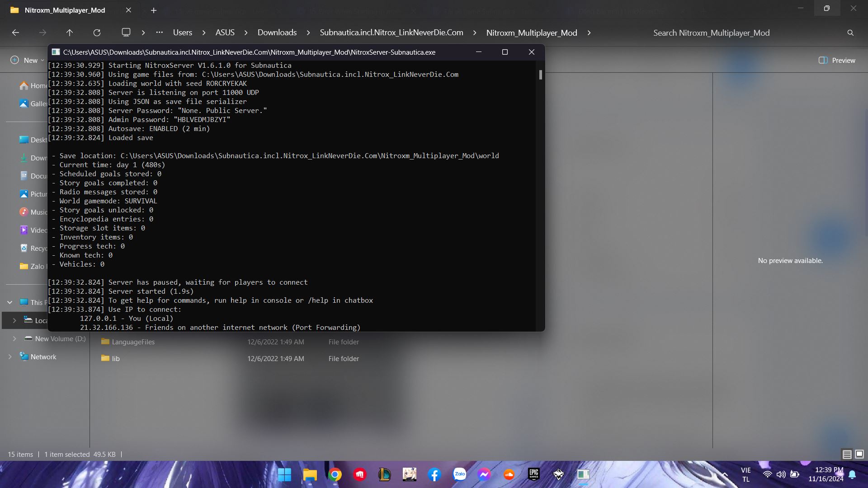Image resolution: width=868 pixels, height=488 pixels.
Task: Collapse the This PC tree item
Action: [x=10, y=302]
